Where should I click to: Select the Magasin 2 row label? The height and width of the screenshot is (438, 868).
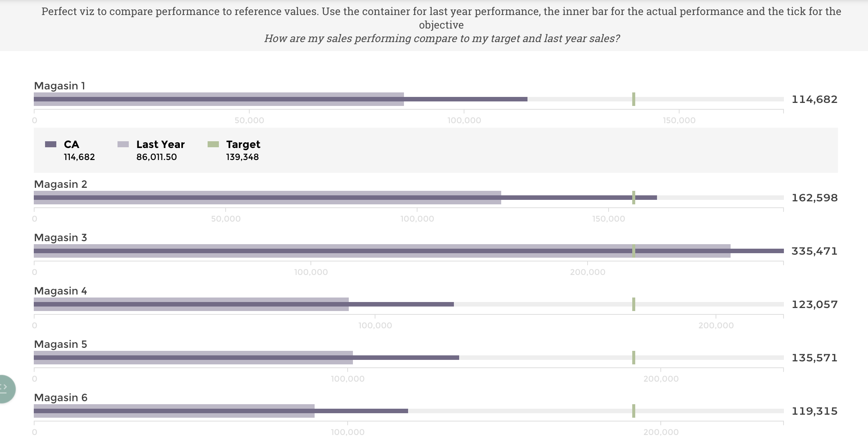click(x=60, y=184)
